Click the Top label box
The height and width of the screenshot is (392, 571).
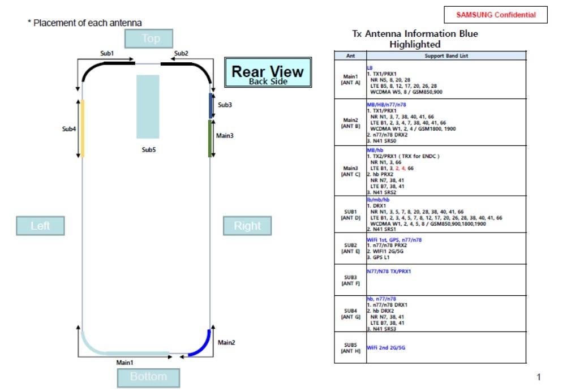pyautogui.click(x=151, y=38)
